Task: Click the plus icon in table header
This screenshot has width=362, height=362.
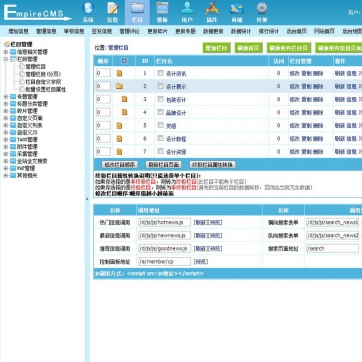Action: [x=124, y=61]
